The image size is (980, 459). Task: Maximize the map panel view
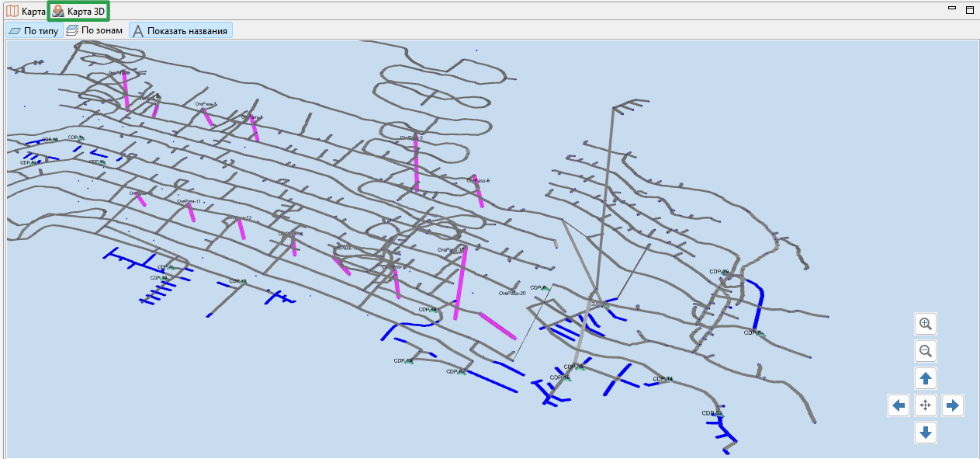pyautogui.click(x=969, y=9)
